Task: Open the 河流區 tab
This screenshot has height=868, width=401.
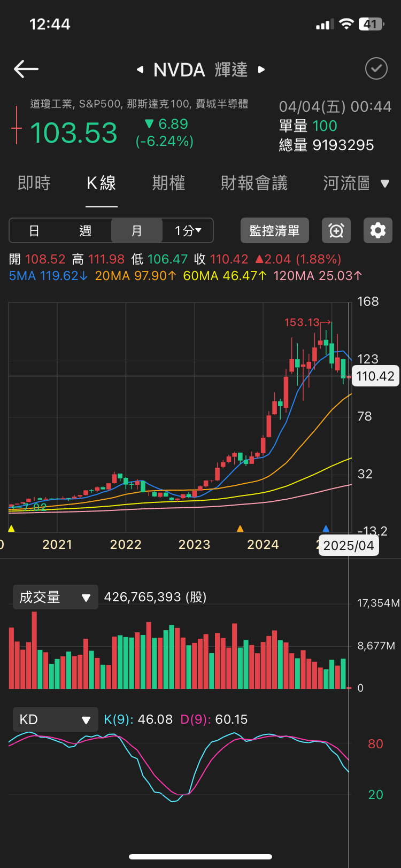Action: [x=346, y=183]
